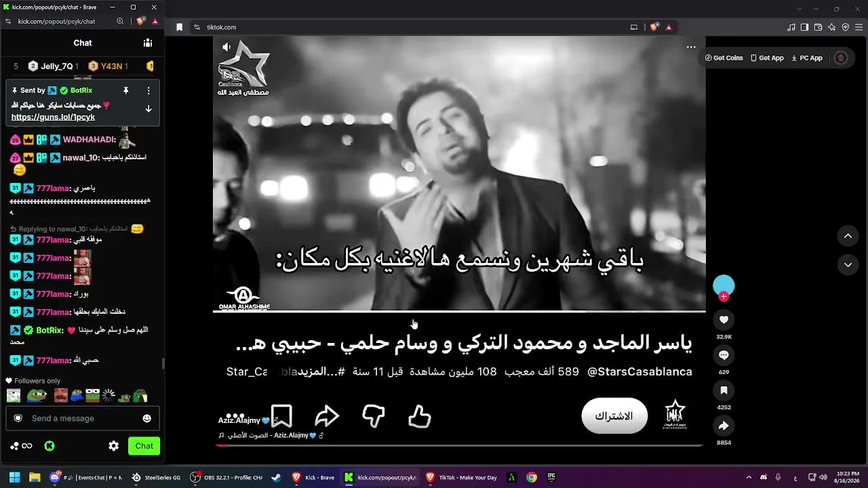Follow the creator via the red plus avatar
This screenshot has height=488, width=868.
pyautogui.click(x=724, y=296)
